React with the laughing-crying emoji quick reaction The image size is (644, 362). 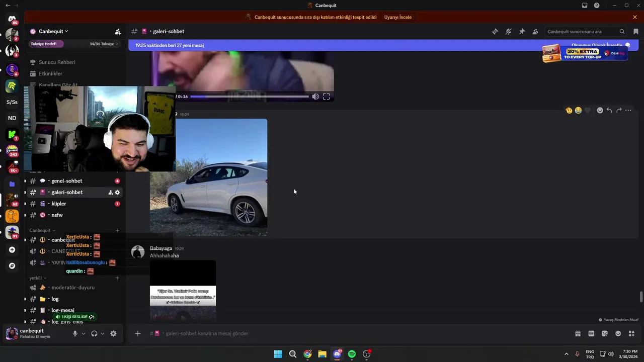click(x=578, y=111)
